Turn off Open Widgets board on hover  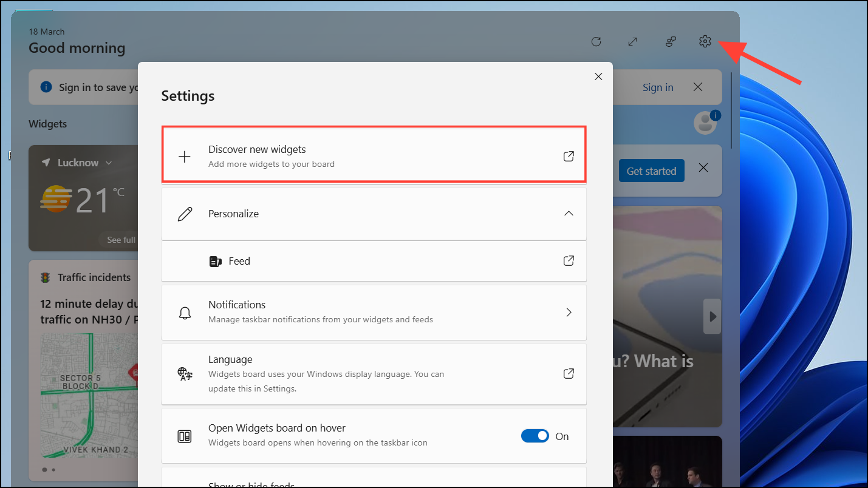click(535, 436)
